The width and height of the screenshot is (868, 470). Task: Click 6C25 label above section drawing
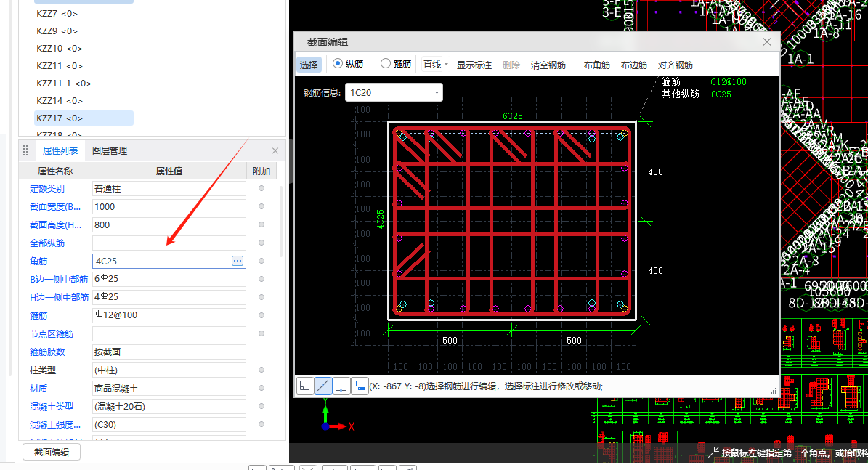pos(513,116)
